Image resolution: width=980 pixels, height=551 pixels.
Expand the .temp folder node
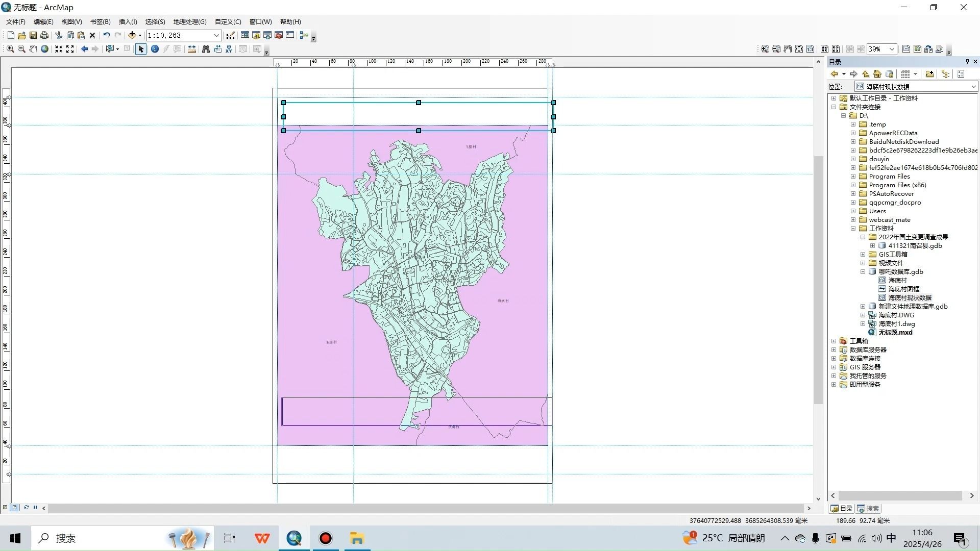(x=853, y=124)
